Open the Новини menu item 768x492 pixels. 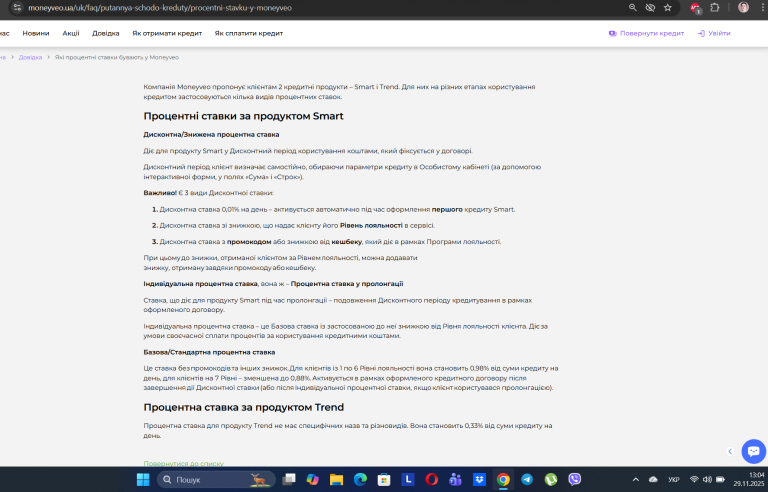click(x=36, y=33)
